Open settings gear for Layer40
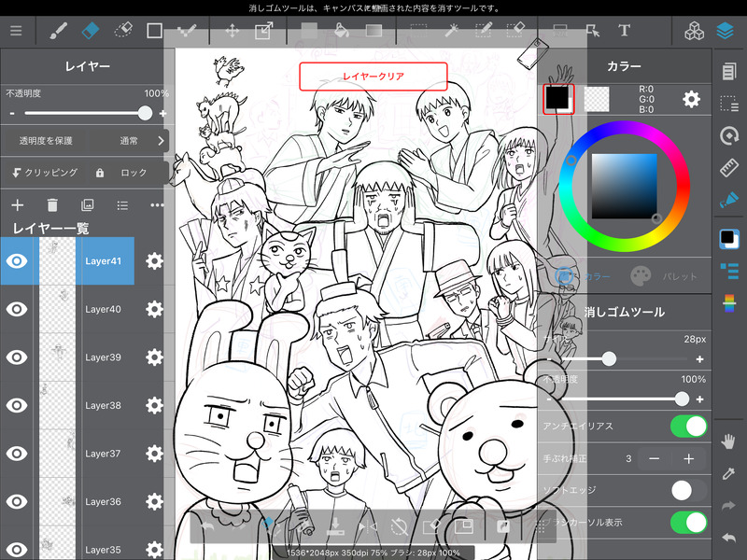This screenshot has height=560, width=747. 154,309
